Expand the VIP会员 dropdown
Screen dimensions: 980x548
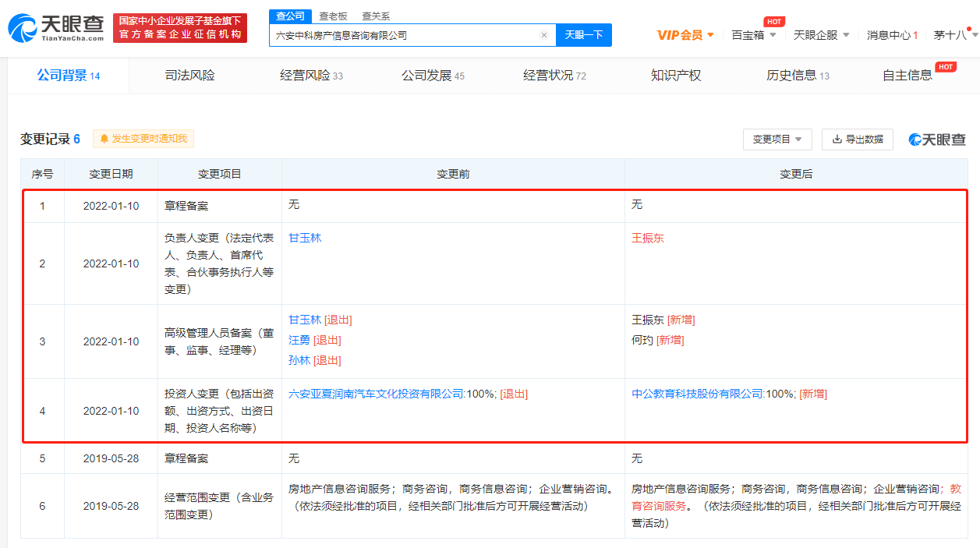(685, 35)
